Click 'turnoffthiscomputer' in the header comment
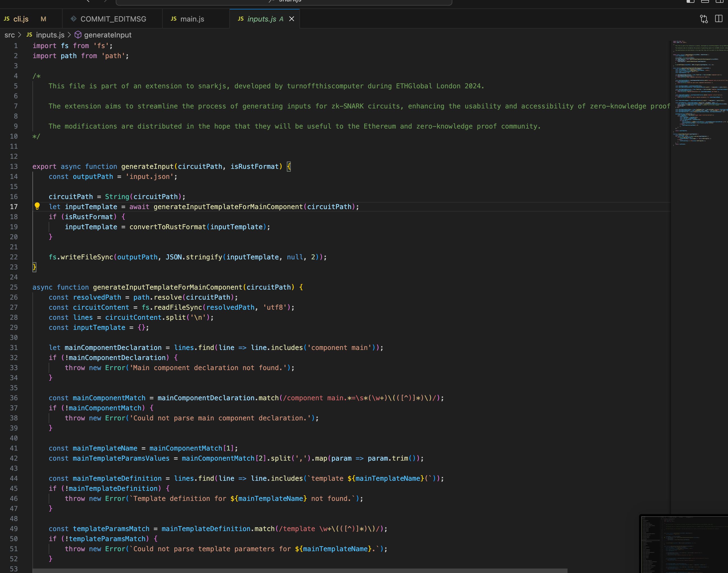The width and height of the screenshot is (728, 573). coord(325,86)
